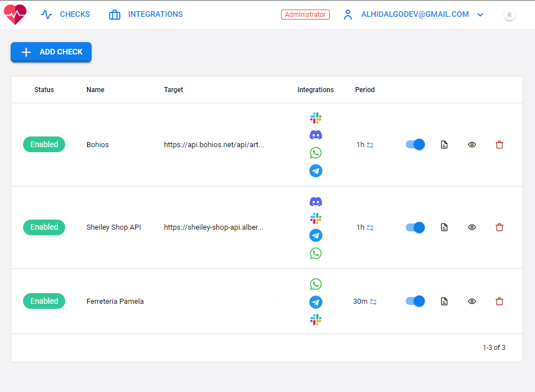Image resolution: width=535 pixels, height=392 pixels.
Task: Disable the Bohios check switch
Action: [x=415, y=144]
